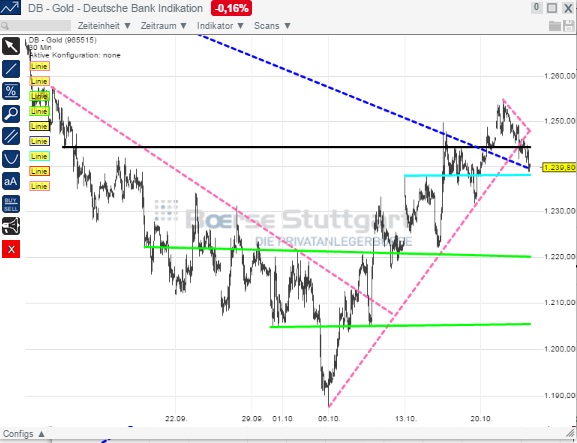This screenshot has width=577, height=443.
Task: Open the Zeiteinheit dropdown menu
Action: tap(104, 26)
